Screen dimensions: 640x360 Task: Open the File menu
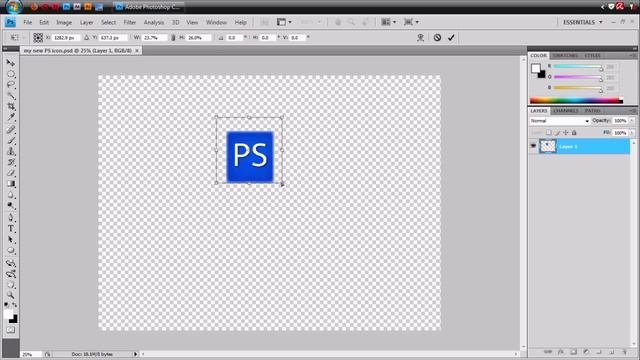tap(27, 22)
